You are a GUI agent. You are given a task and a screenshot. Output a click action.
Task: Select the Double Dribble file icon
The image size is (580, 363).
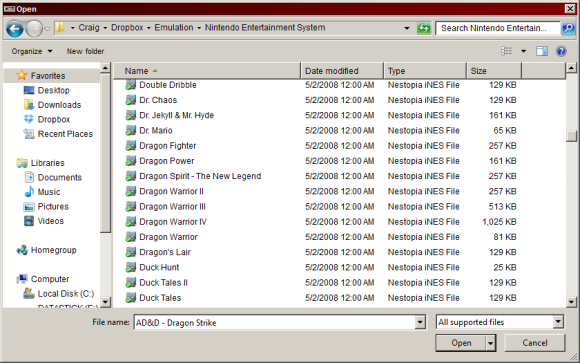[x=130, y=85]
